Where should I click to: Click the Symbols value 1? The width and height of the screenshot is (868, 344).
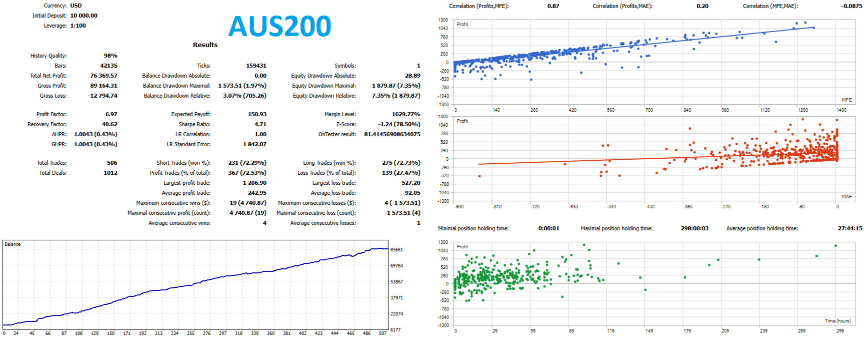pos(418,66)
